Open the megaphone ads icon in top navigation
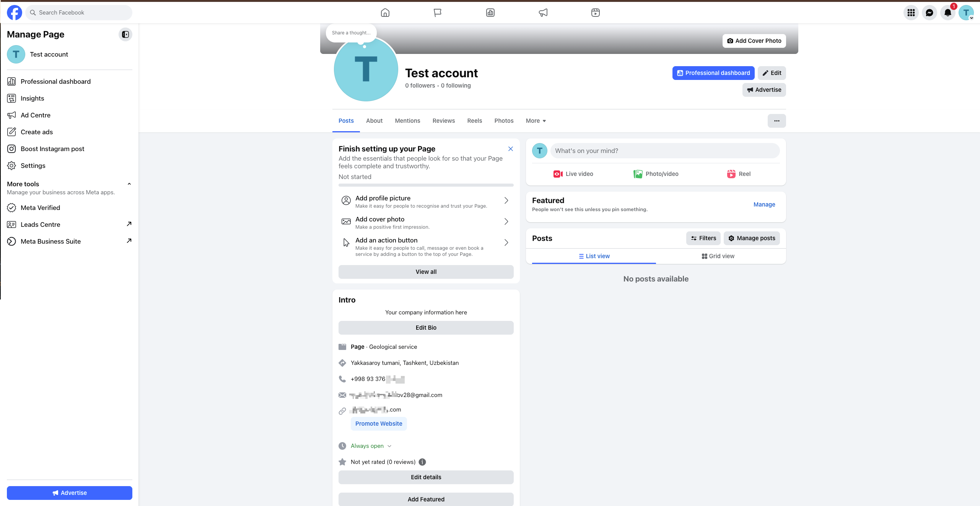 click(543, 13)
